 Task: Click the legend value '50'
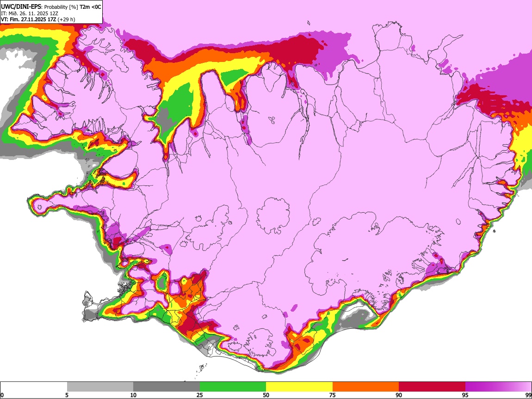[x=266, y=395]
